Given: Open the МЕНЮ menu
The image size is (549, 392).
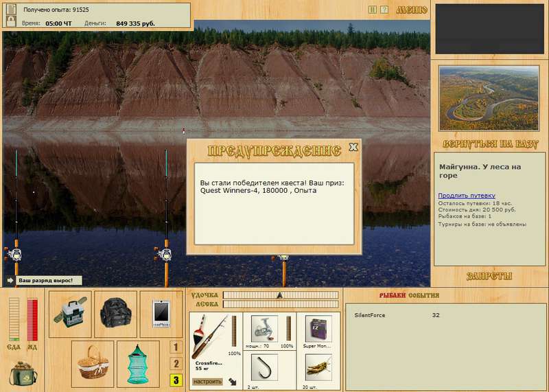Looking at the screenshot, I should click(412, 10).
